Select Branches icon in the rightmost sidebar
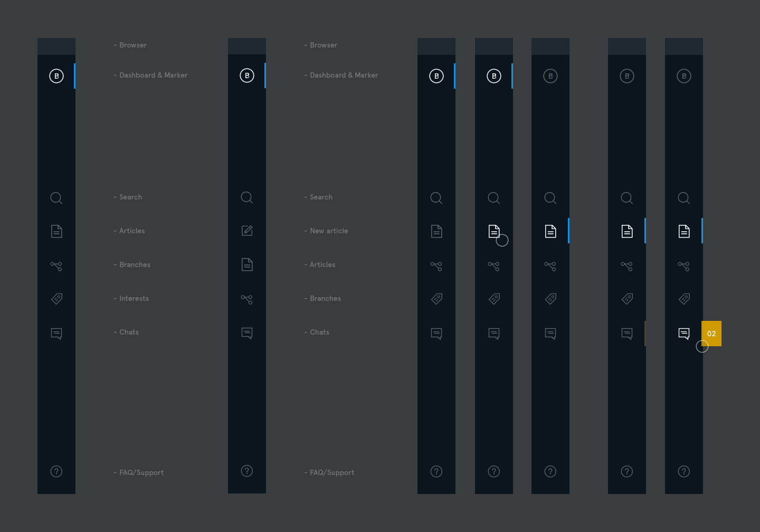 (684, 266)
